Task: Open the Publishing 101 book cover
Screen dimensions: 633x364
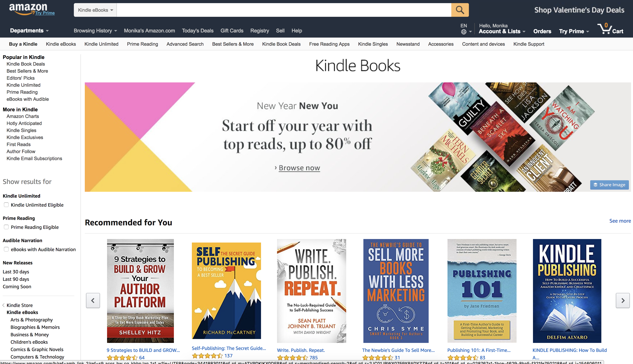Action: [x=482, y=291]
